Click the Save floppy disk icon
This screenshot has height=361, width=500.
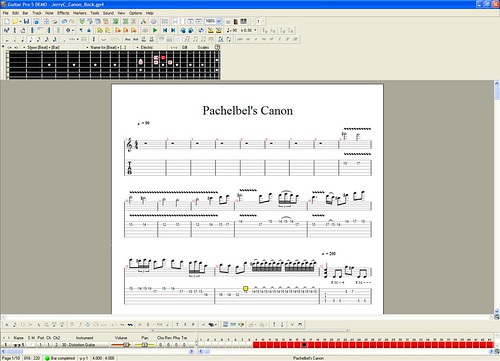26,21
